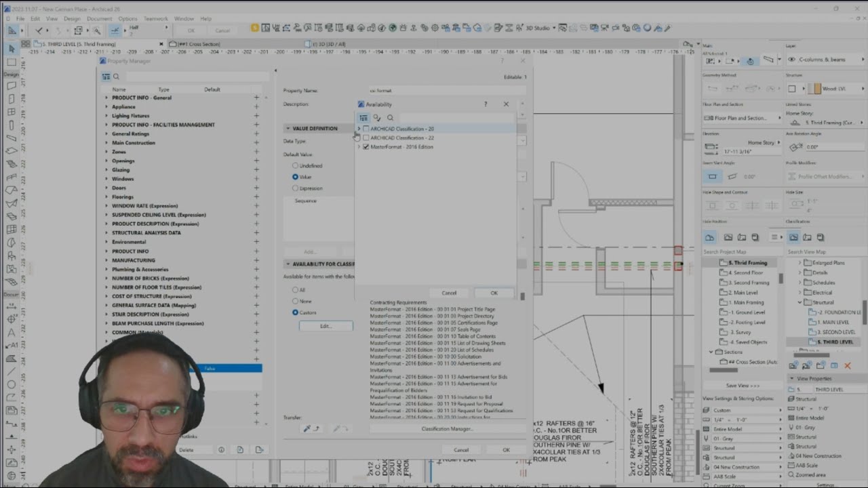Open the C-columns & beams layer dropdown
The image size is (868, 488).
pos(824,60)
